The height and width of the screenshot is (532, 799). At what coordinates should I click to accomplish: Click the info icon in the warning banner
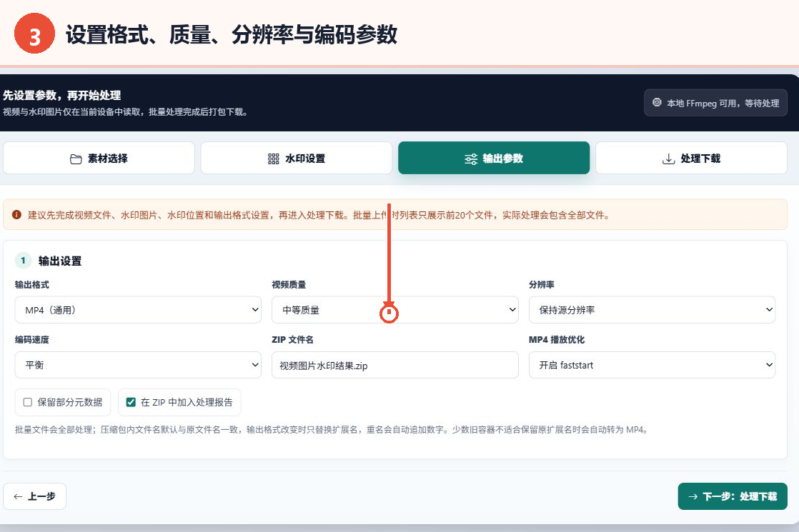(17, 215)
